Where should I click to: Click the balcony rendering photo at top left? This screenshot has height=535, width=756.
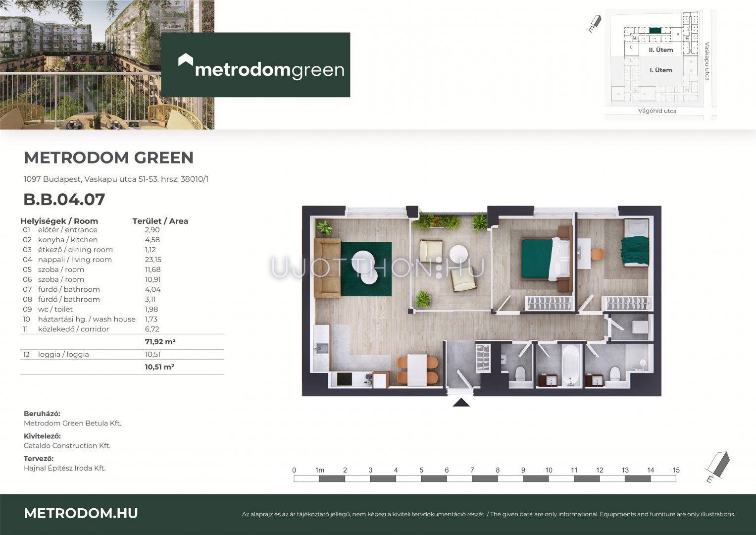107,64
